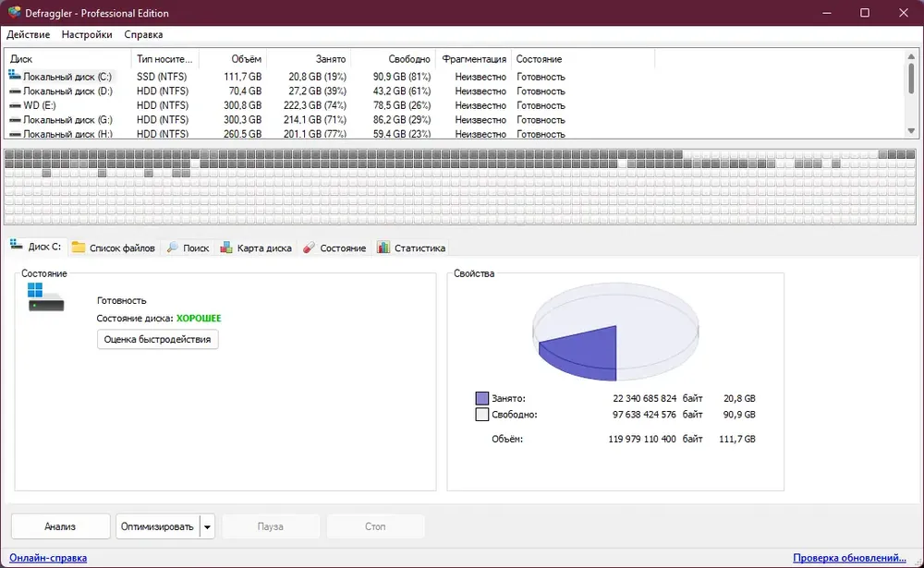This screenshot has height=568, width=924.
Task: Click the pill icon of Состояние tab
Action: pyautogui.click(x=309, y=248)
